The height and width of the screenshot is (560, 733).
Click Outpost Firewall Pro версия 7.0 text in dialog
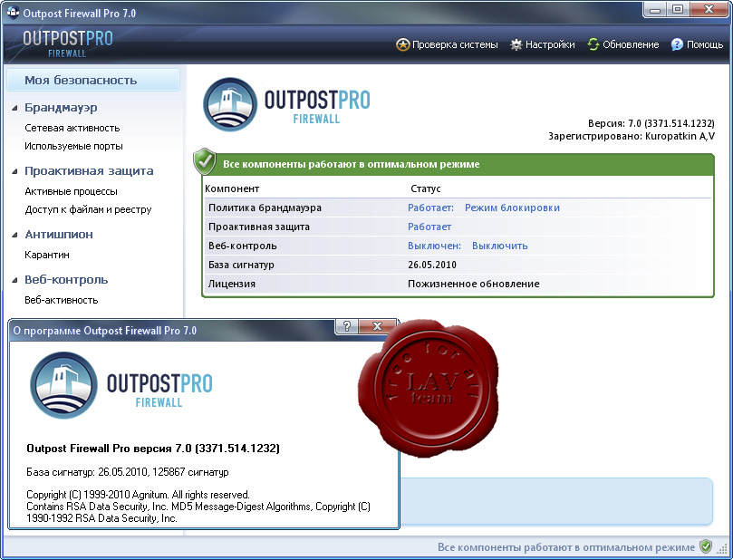pos(153,449)
